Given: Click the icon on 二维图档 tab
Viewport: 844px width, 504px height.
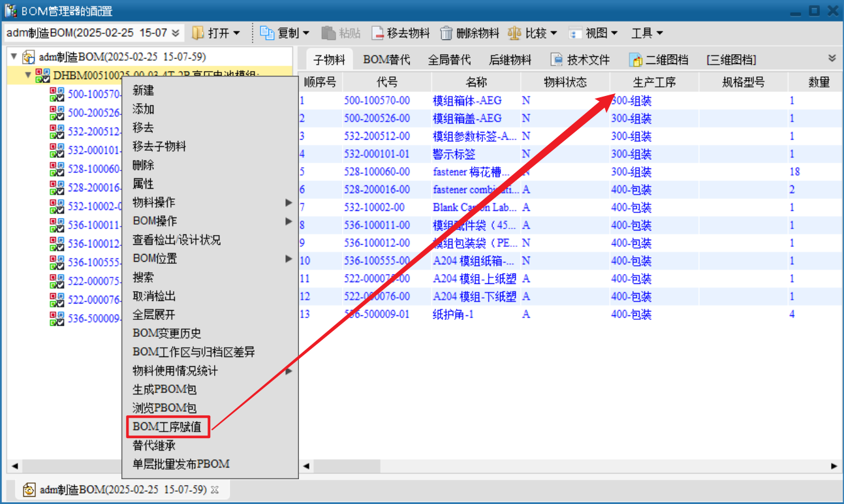Looking at the screenshot, I should [636, 60].
